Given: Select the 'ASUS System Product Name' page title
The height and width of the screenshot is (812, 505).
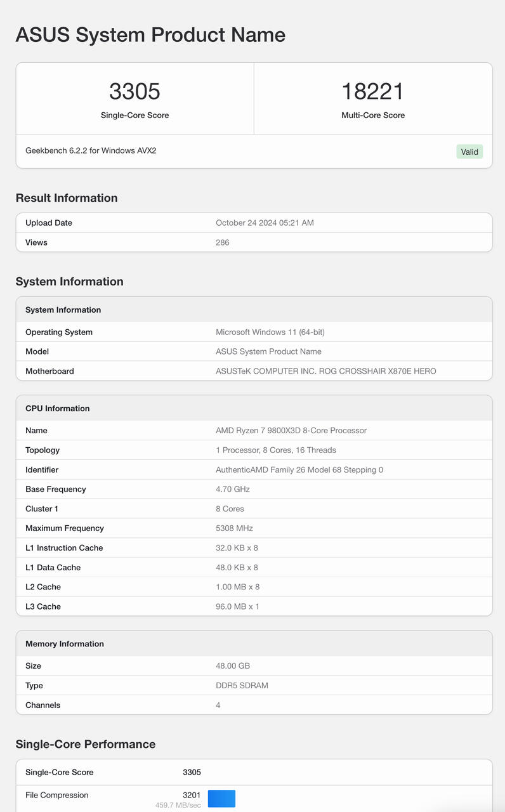Looking at the screenshot, I should (150, 34).
